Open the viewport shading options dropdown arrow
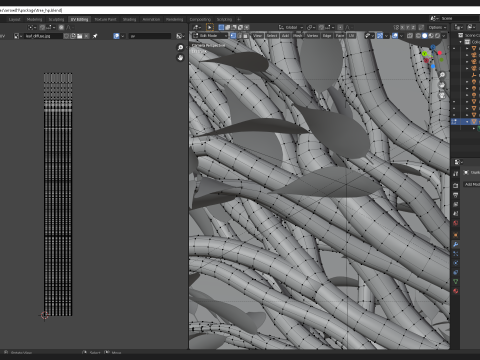 (x=444, y=36)
